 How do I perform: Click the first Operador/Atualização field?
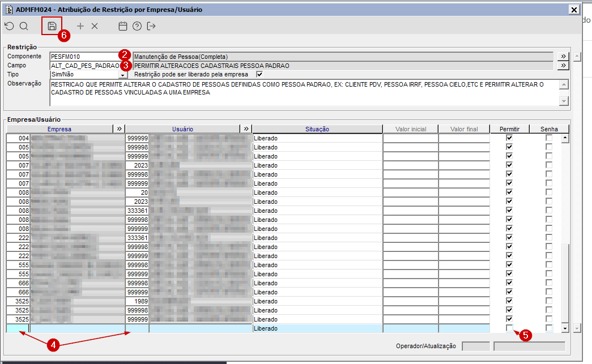(476, 346)
